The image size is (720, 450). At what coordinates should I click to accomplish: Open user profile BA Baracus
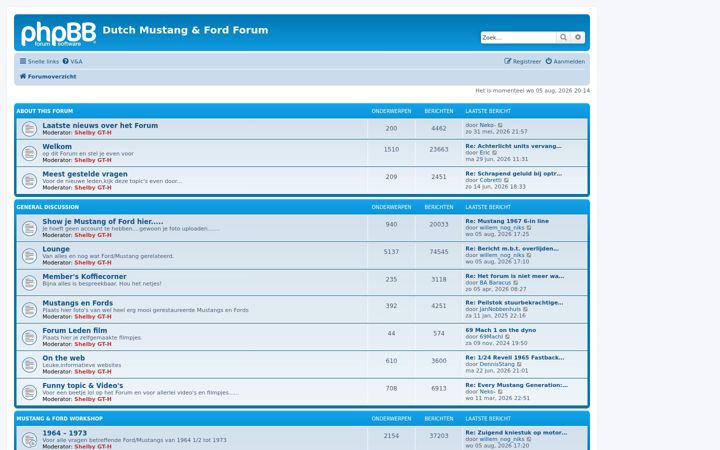(x=495, y=283)
